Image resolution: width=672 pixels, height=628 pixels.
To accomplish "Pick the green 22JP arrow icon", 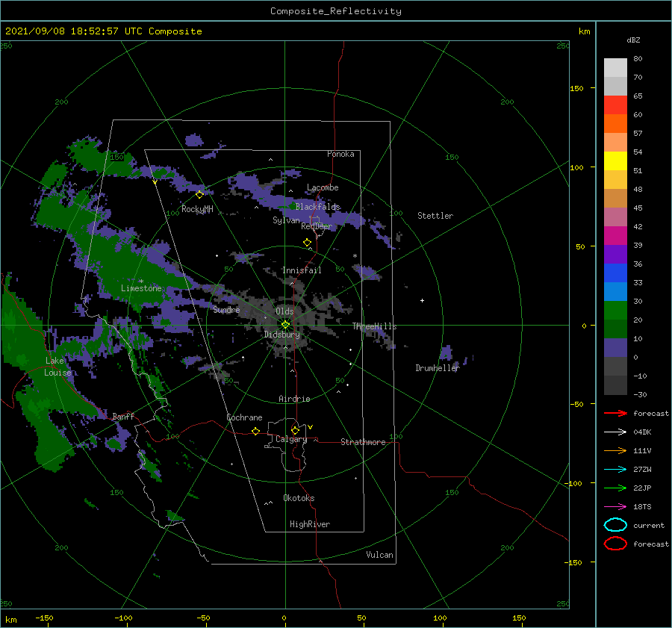I will pyautogui.click(x=615, y=488).
